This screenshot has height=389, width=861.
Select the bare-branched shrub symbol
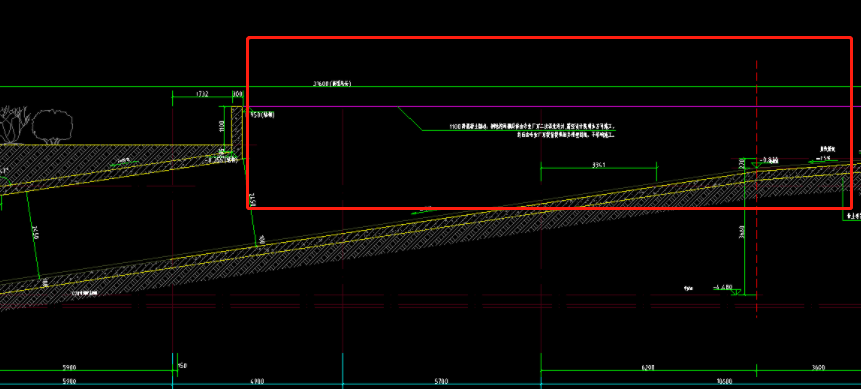[14, 125]
